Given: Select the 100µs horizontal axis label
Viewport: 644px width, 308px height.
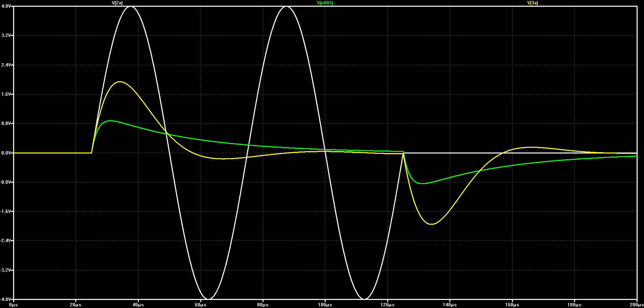Looking at the screenshot, I should [325, 305].
